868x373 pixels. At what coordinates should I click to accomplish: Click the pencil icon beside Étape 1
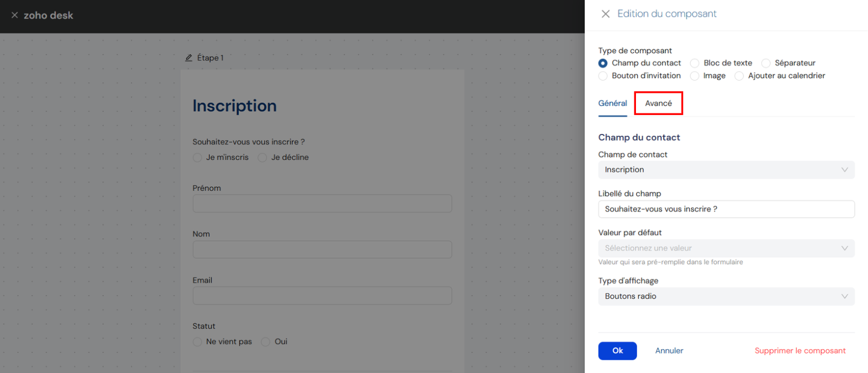tap(189, 58)
